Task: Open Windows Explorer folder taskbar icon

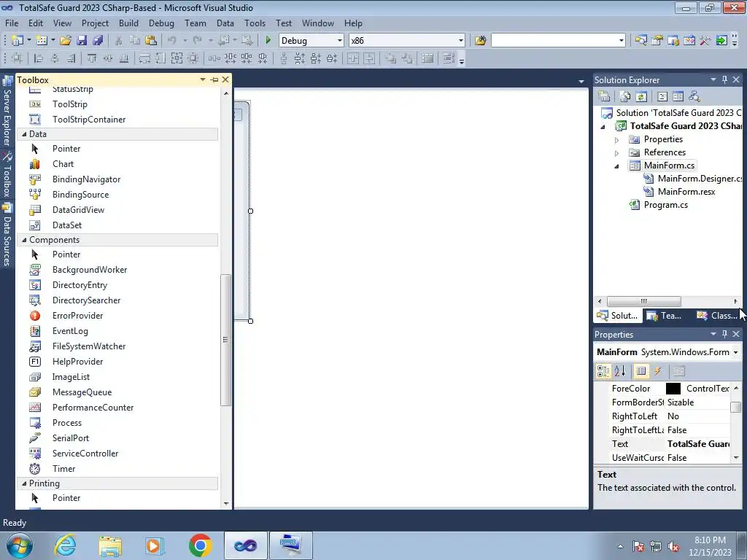Action: tap(110, 545)
